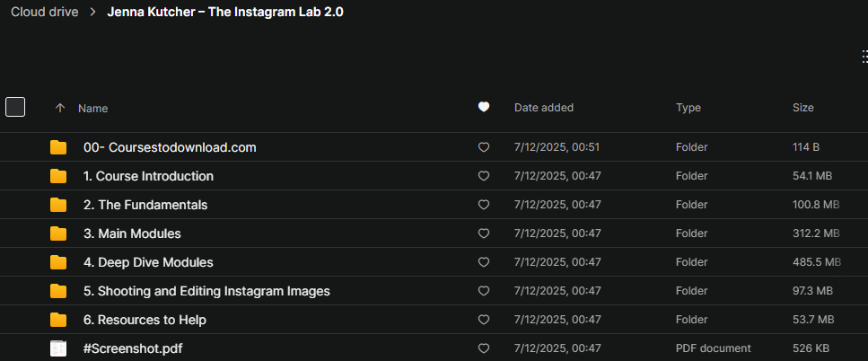Sort by the Date added column

[x=544, y=108]
